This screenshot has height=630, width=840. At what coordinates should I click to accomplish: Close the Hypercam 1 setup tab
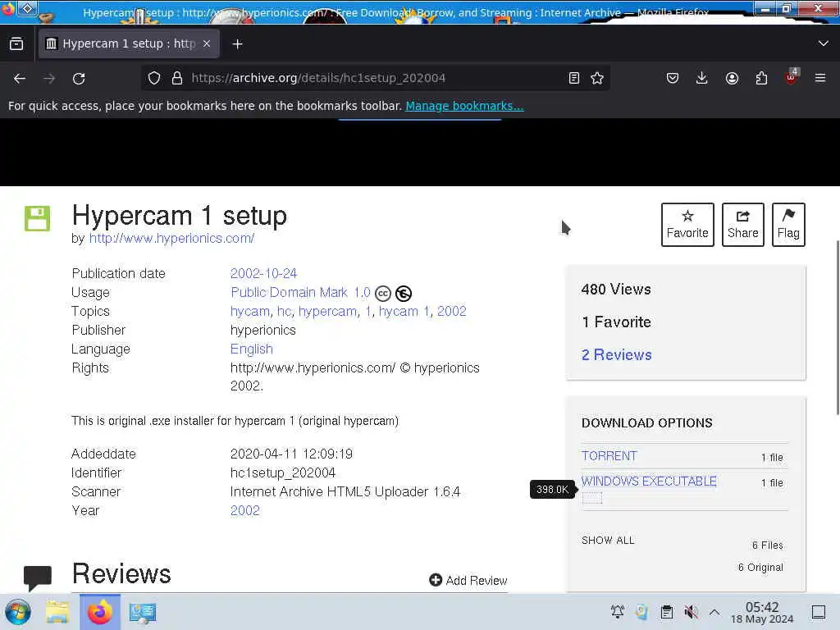(207, 44)
